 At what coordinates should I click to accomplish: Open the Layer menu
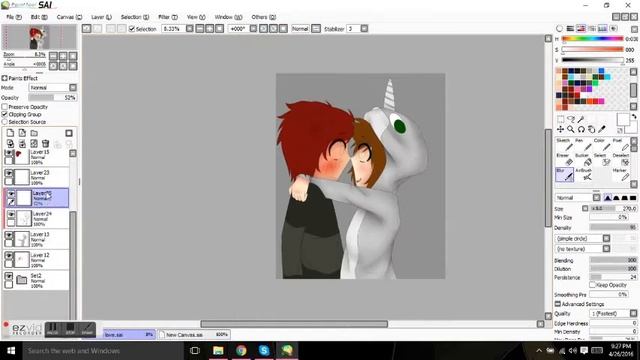point(101,17)
